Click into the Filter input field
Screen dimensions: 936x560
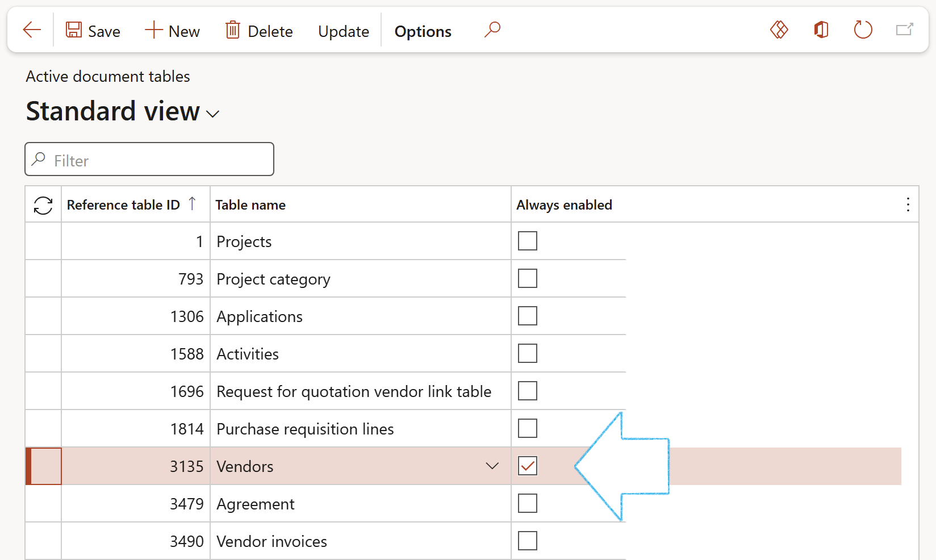click(159, 161)
